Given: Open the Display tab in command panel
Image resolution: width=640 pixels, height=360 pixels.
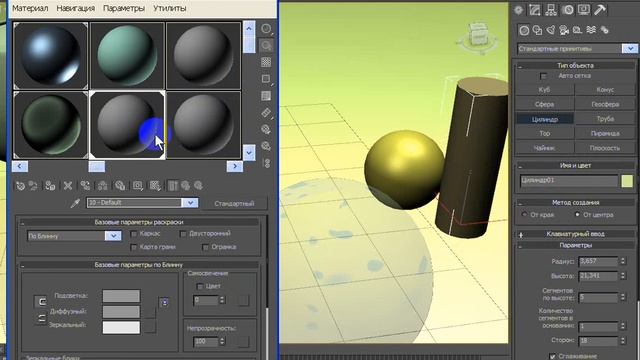Looking at the screenshot, I should pos(584,10).
